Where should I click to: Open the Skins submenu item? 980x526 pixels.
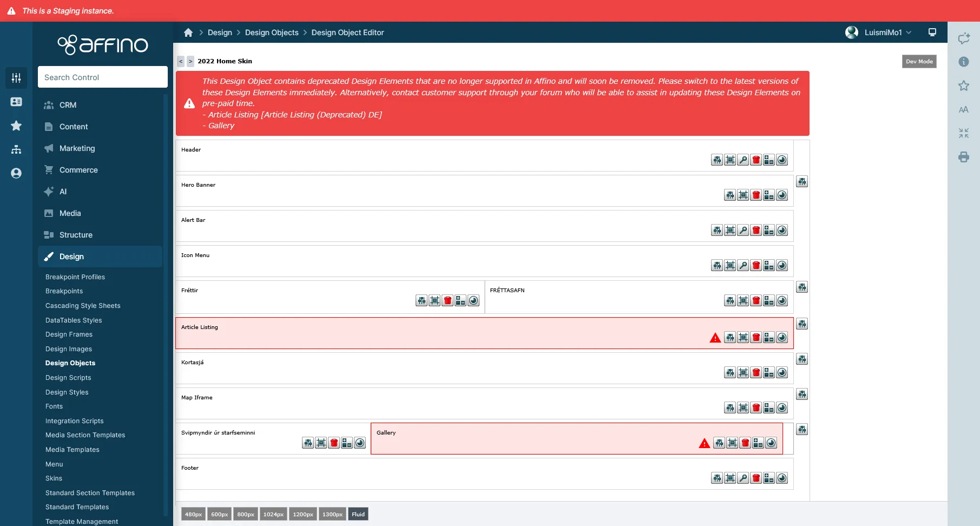click(54, 478)
